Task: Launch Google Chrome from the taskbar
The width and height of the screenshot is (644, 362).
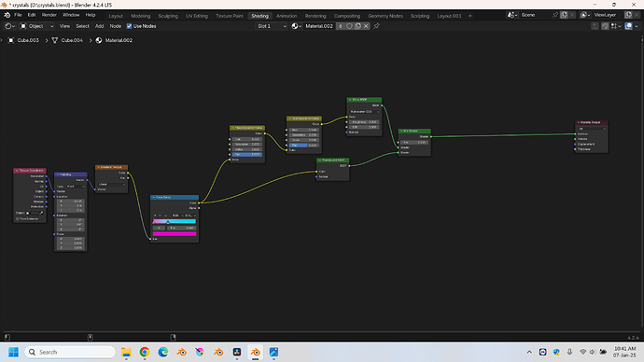Action: [x=145, y=352]
